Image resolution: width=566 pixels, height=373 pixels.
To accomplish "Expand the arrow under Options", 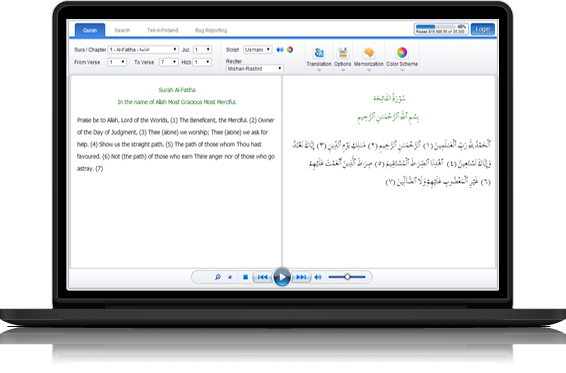I will (343, 70).
